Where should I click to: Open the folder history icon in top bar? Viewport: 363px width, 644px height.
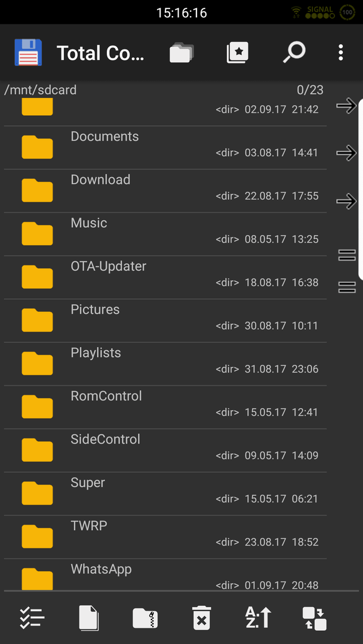pyautogui.click(x=181, y=52)
